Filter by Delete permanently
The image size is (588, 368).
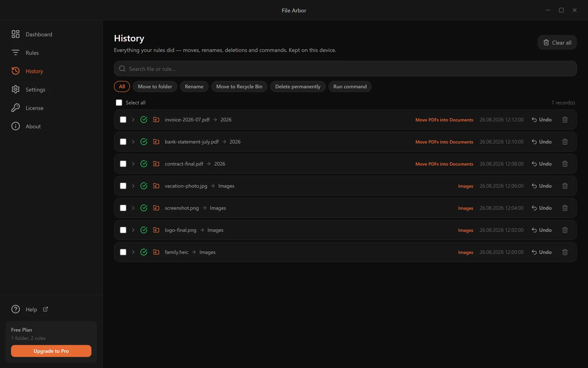coord(298,86)
